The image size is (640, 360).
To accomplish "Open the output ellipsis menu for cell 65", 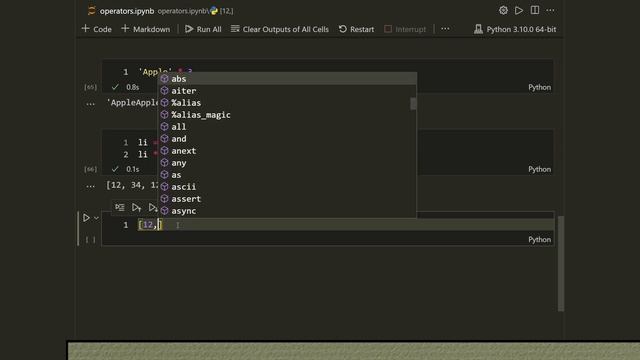I will [90, 104].
